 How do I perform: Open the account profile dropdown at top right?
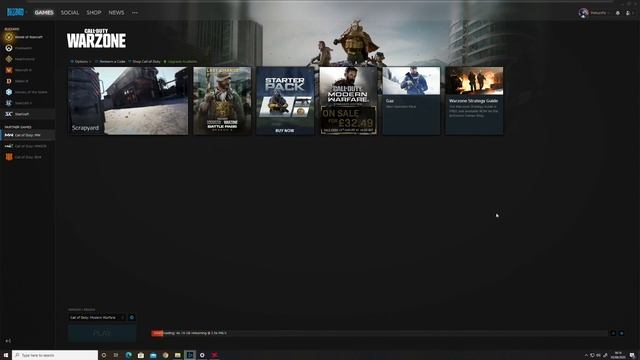(594, 13)
